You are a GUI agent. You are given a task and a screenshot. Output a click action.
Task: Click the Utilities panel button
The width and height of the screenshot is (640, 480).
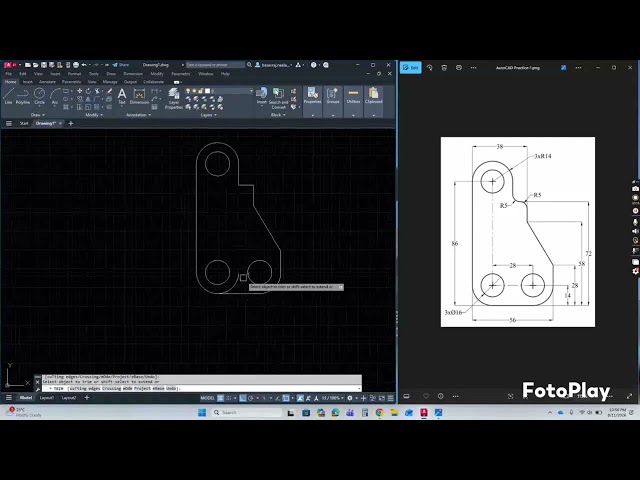[353, 98]
